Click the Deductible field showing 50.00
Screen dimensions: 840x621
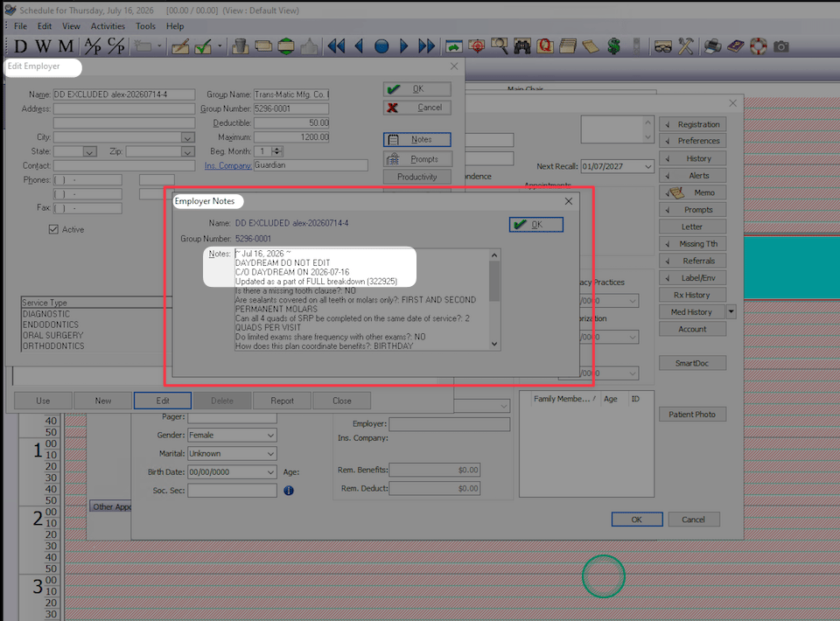click(291, 123)
